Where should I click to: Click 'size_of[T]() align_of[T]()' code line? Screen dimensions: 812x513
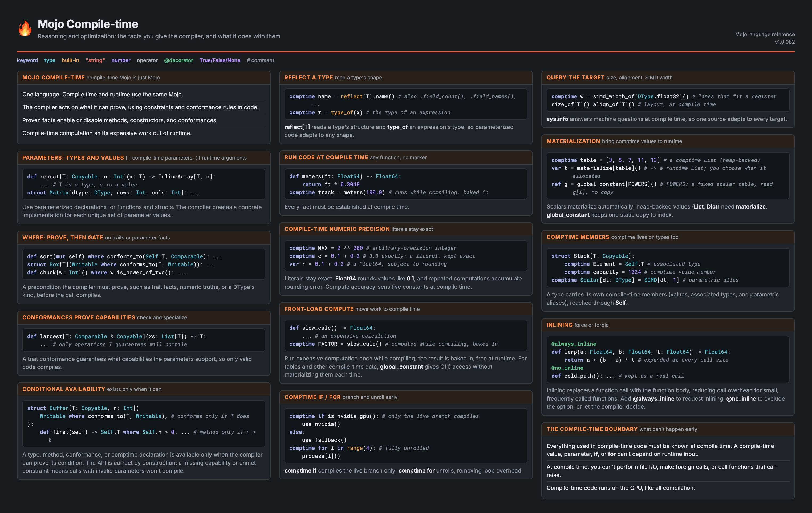click(x=633, y=104)
